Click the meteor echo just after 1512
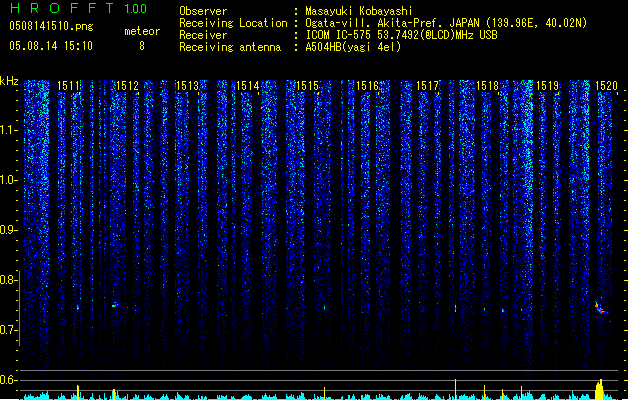 pos(115,305)
